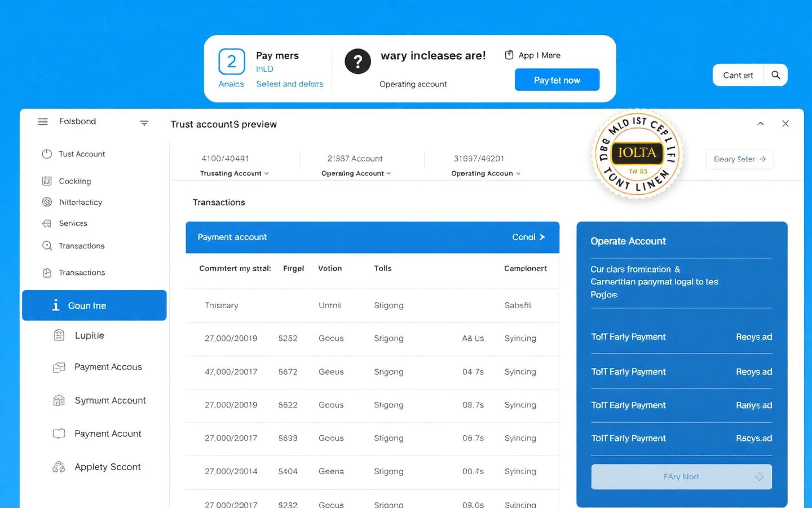Click the diamond icon in FAry Norl button
Image resolution: width=812 pixels, height=508 pixels.
[x=759, y=477]
